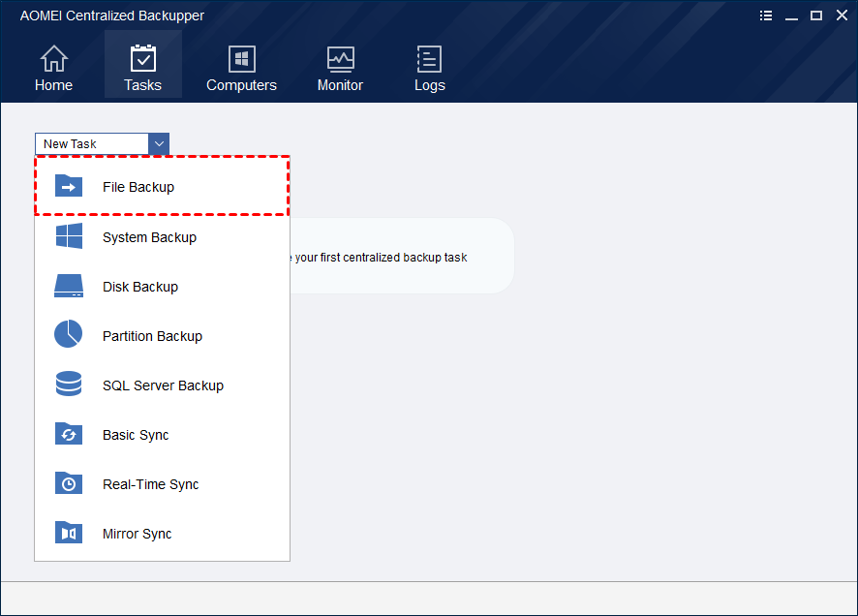Switch to the Tasks label
Image resolution: width=858 pixels, height=616 pixels.
(x=142, y=85)
